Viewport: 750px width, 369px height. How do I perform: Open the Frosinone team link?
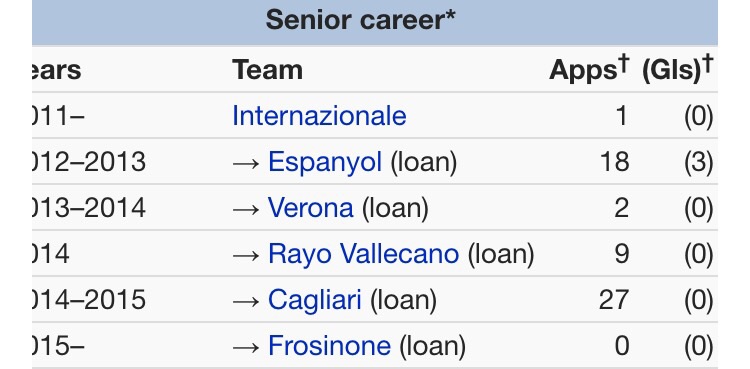(x=329, y=346)
